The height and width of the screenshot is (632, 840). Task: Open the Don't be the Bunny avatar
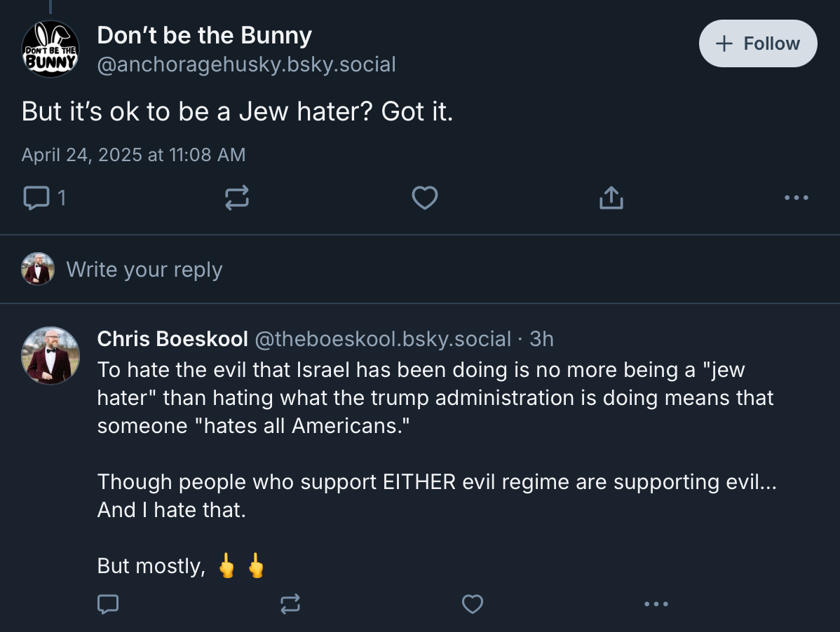coord(50,49)
